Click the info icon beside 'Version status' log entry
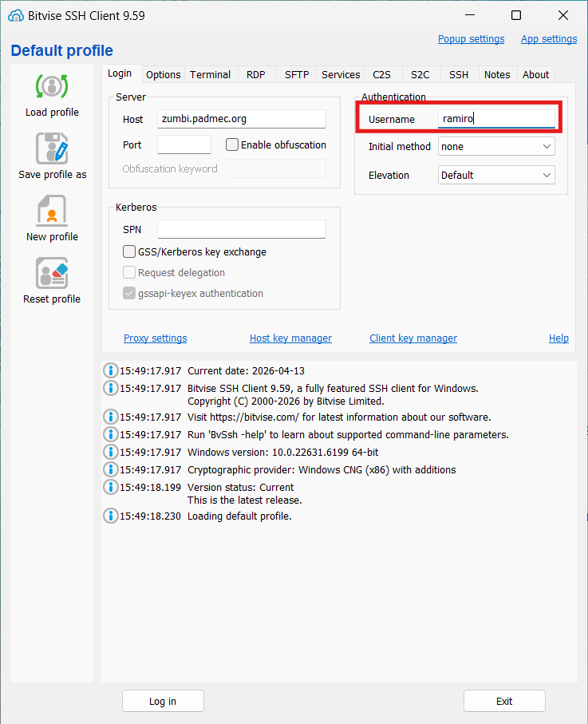588x724 pixels. pyautogui.click(x=110, y=487)
